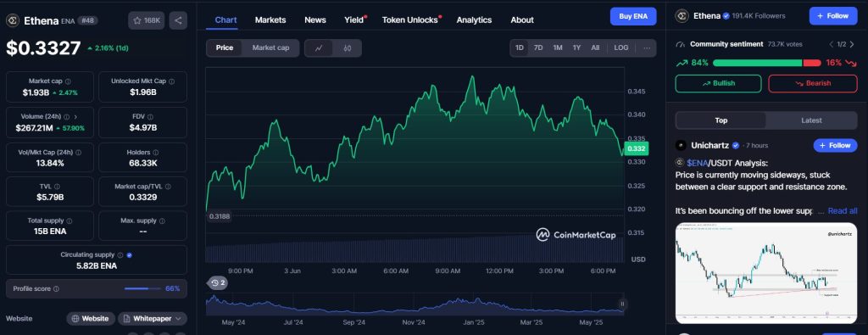Switch to line chart icon

coord(319,48)
